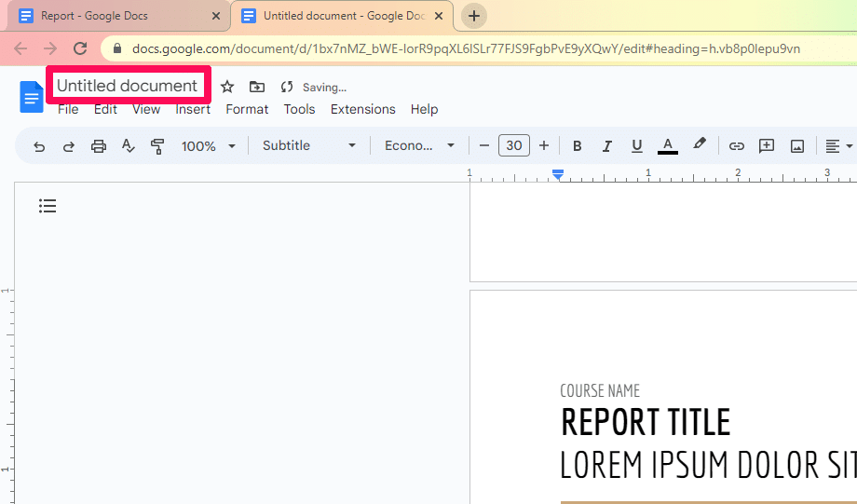Go back in browser history
The image size is (857, 504).
tap(20, 48)
